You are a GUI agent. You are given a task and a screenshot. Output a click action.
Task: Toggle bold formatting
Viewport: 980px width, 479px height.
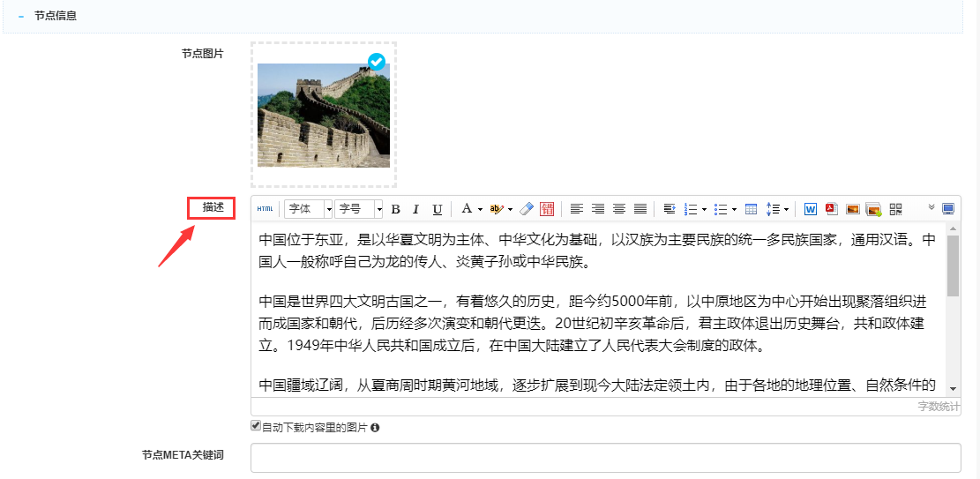pyautogui.click(x=395, y=209)
